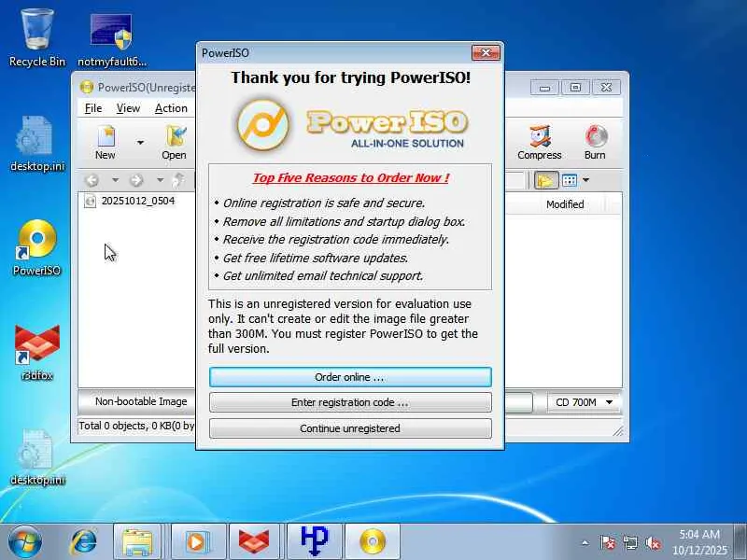Select the notmyfault64 desktop icon
The height and width of the screenshot is (560, 747).
click(x=112, y=41)
